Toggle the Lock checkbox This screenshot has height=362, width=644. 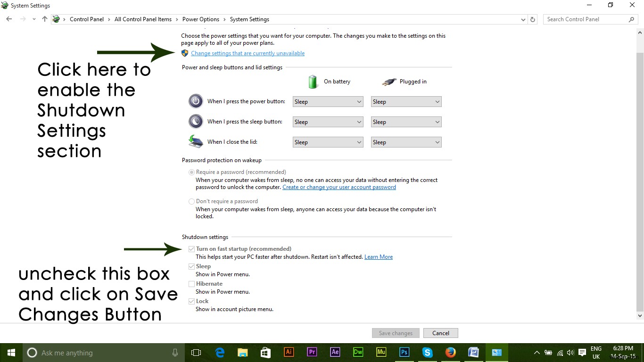click(191, 301)
